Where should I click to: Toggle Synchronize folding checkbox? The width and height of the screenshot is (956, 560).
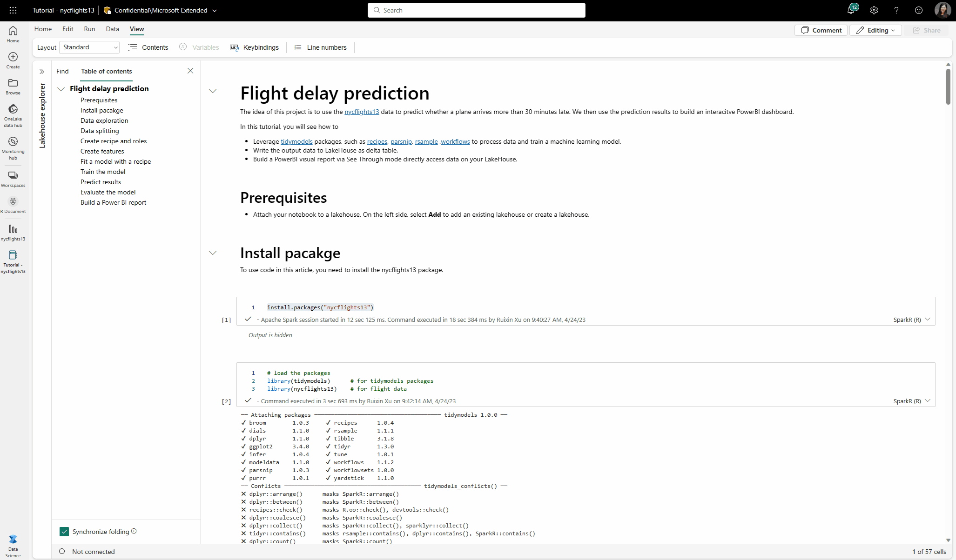tap(64, 531)
